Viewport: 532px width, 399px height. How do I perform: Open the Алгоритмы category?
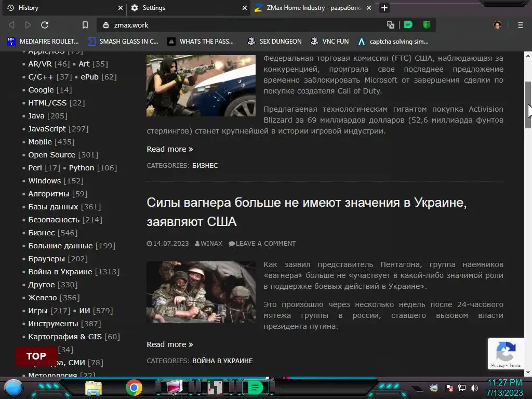tap(48, 194)
